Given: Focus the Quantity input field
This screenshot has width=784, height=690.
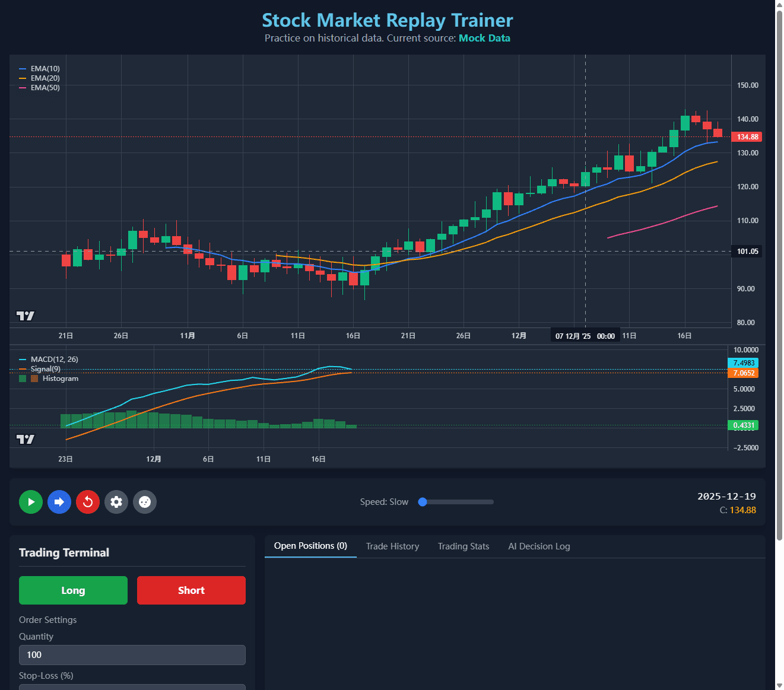Looking at the screenshot, I should click(132, 655).
